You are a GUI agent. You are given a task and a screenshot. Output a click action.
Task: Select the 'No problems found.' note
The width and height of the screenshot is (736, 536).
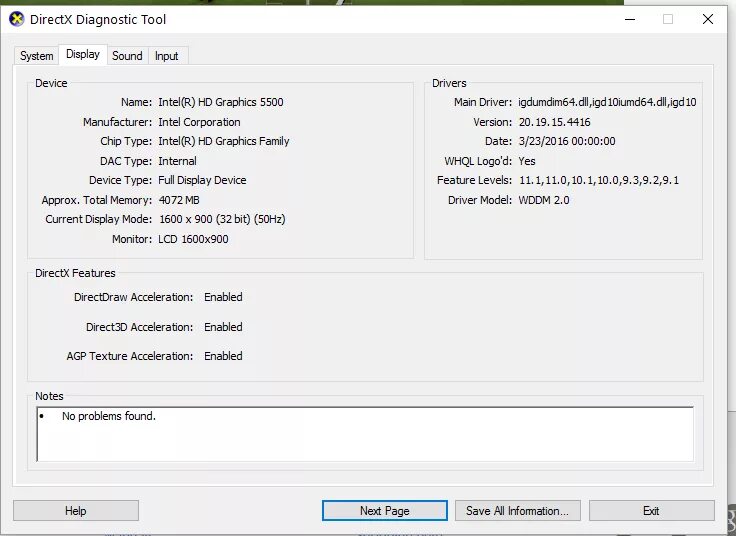coord(108,416)
